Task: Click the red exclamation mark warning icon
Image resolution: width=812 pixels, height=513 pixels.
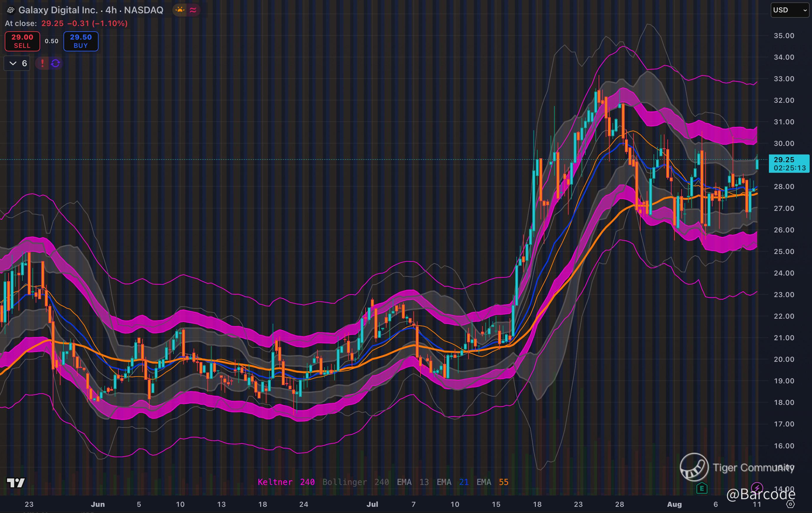Action: click(x=42, y=63)
